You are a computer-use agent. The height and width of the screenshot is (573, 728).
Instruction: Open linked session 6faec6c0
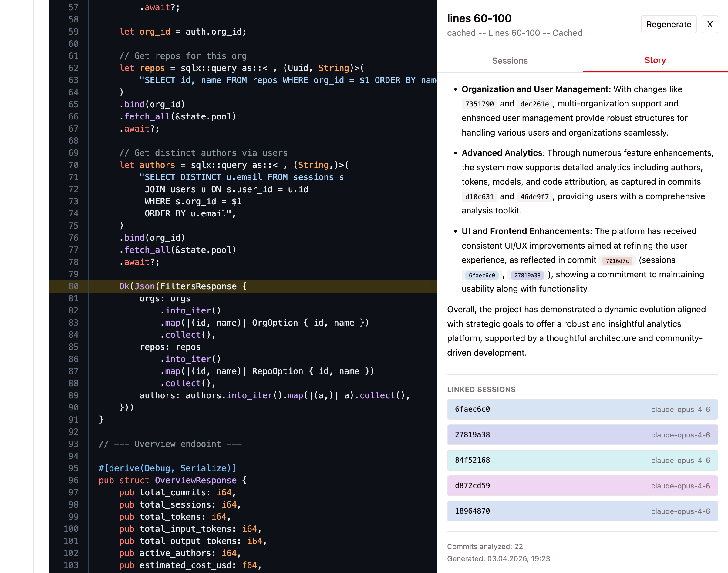(582, 409)
